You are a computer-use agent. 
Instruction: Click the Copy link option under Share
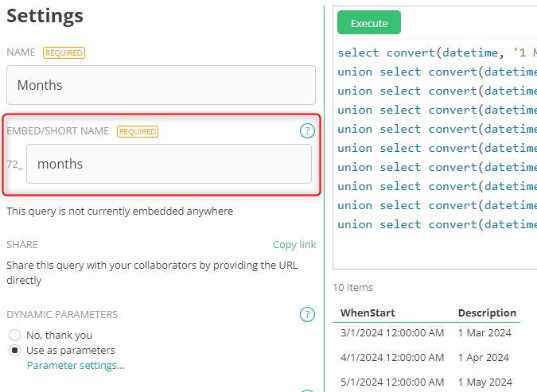[294, 244]
